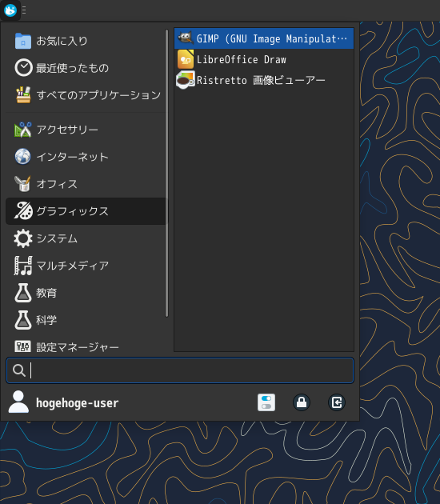This screenshot has width=440, height=504.
Task: Open 設定マネージャー
Action: click(x=86, y=347)
